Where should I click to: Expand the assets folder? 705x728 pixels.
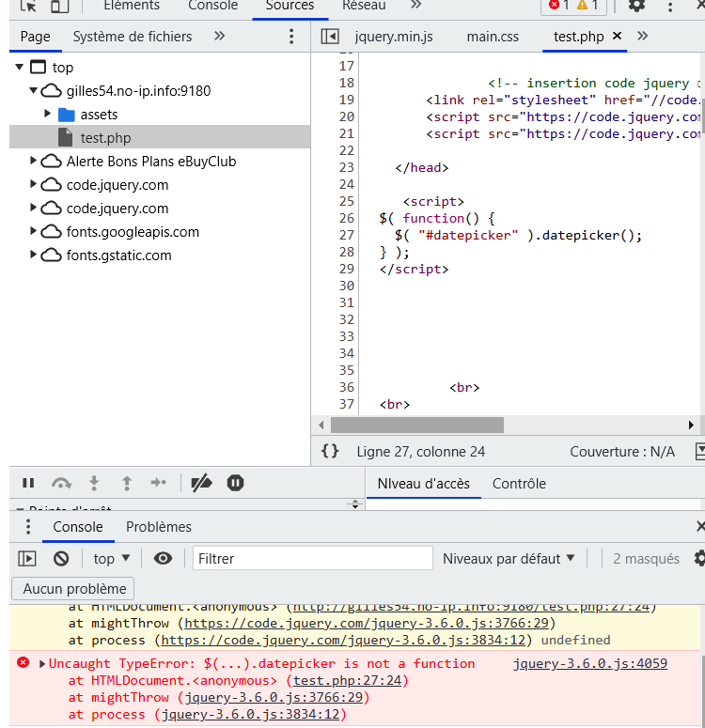(x=49, y=115)
